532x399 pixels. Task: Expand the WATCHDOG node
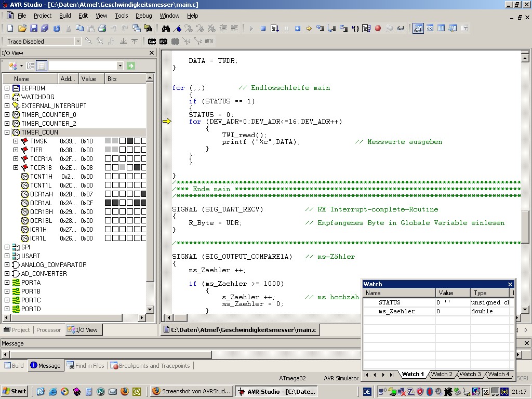pyautogui.click(x=7, y=97)
